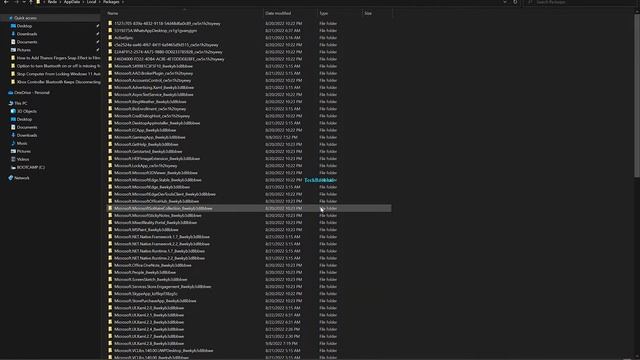
Task: Select the Microsoft.UI.Xaml.2.7 folder name
Action: (149, 336)
